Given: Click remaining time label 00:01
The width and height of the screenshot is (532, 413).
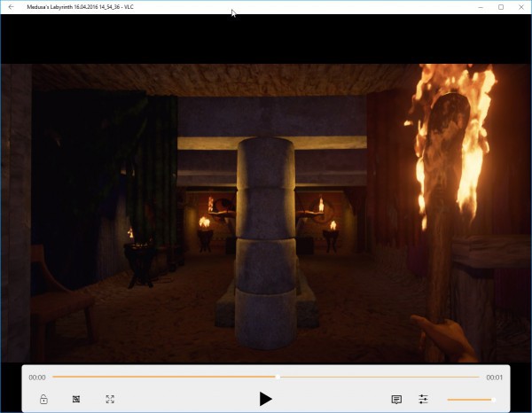Looking at the screenshot, I should click(x=495, y=378).
